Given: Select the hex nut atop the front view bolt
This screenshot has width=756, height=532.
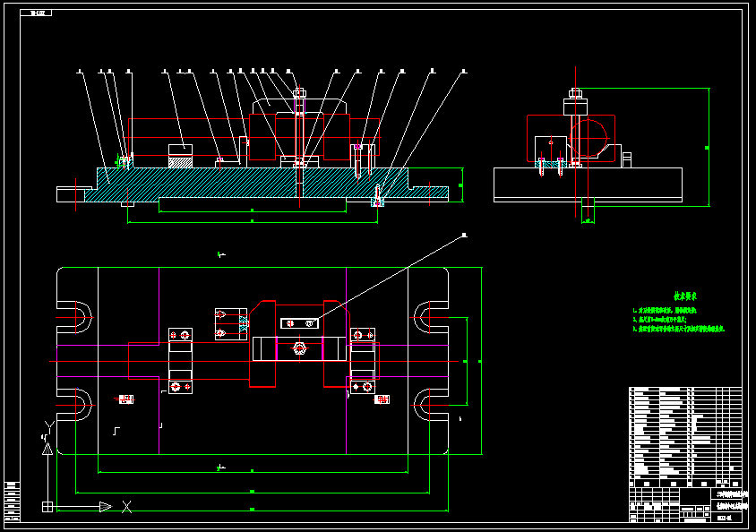Looking at the screenshot, I should click(299, 90).
